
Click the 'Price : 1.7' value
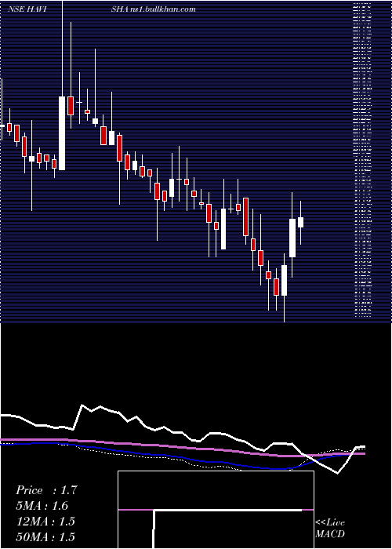click(x=46, y=490)
